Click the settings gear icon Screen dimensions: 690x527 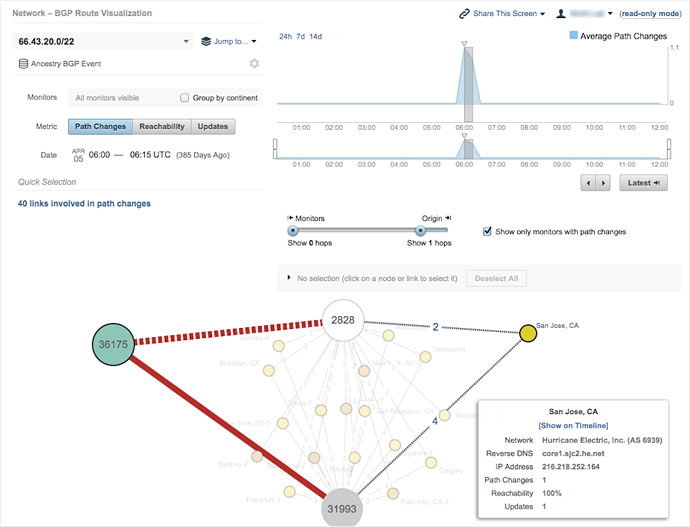[x=254, y=64]
